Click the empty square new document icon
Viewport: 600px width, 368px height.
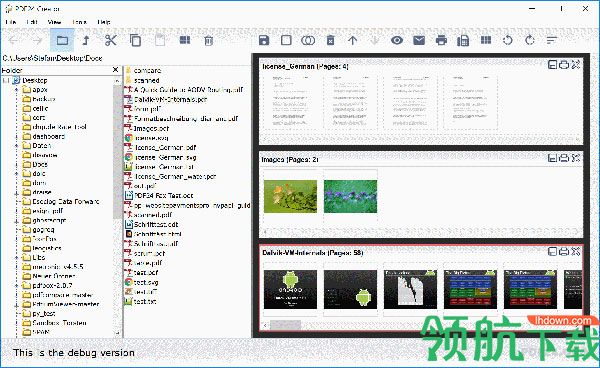286,40
